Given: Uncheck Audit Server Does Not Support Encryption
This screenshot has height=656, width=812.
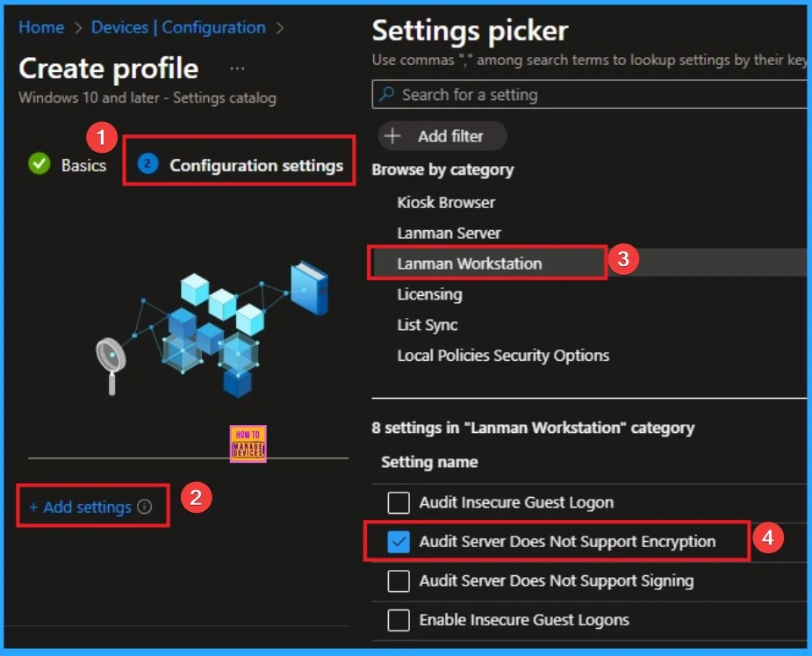Looking at the screenshot, I should click(x=399, y=542).
